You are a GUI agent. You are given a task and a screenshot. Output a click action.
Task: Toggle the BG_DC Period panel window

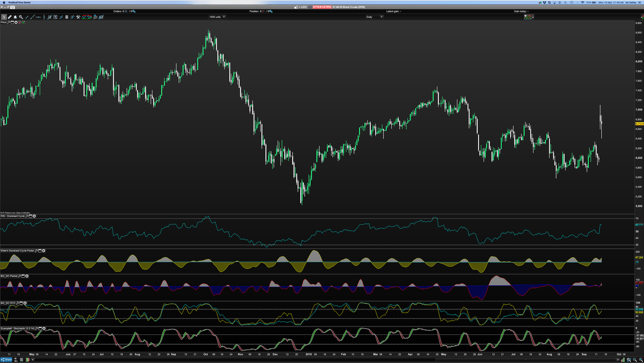click(23, 276)
